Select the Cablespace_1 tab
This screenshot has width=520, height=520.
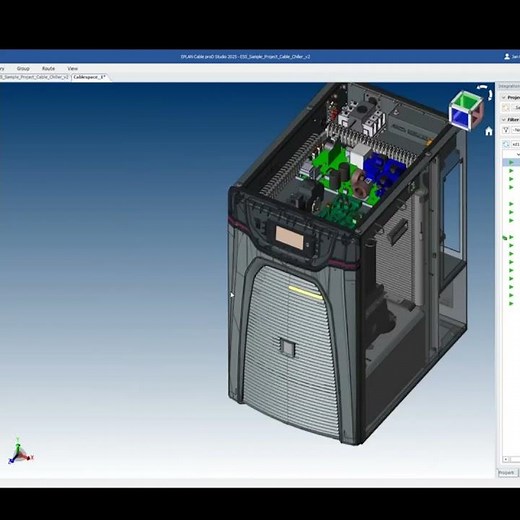[89, 77]
